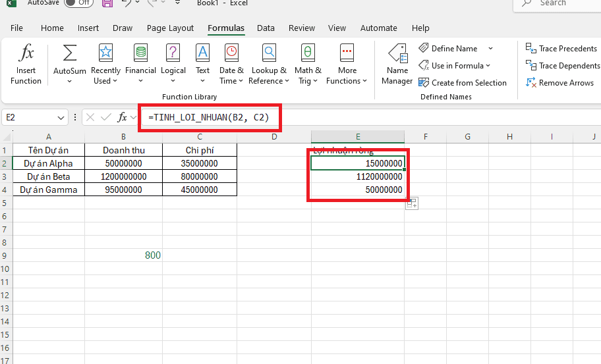Select the Doanh thu header cell
Viewport: 601px width, 364px height.
pyautogui.click(x=123, y=150)
